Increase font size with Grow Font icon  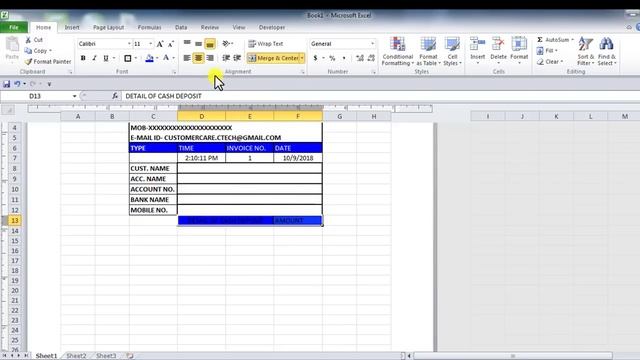[160, 44]
